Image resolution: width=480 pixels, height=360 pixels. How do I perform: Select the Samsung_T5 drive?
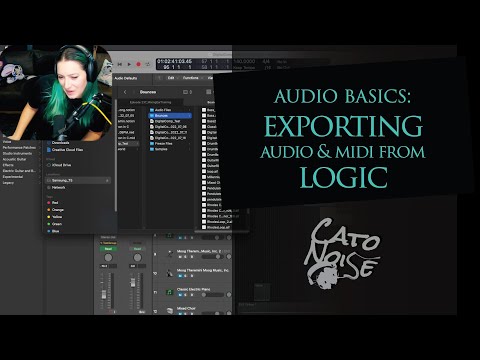(78, 180)
